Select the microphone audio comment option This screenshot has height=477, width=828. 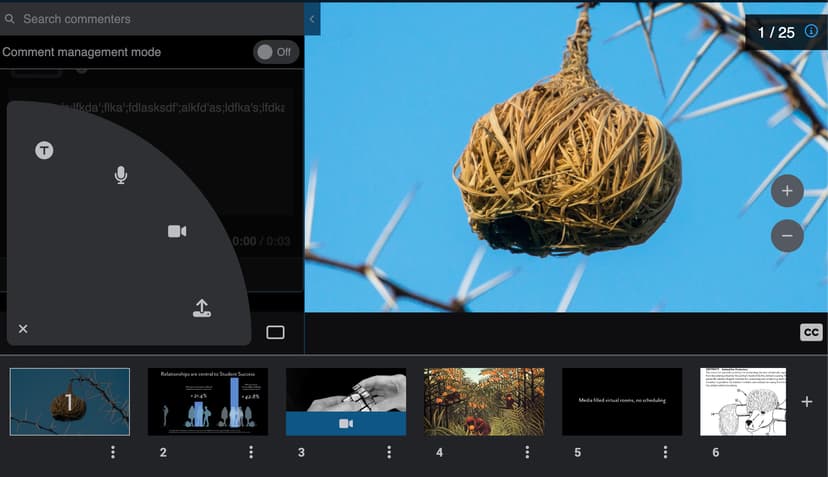coord(121,175)
